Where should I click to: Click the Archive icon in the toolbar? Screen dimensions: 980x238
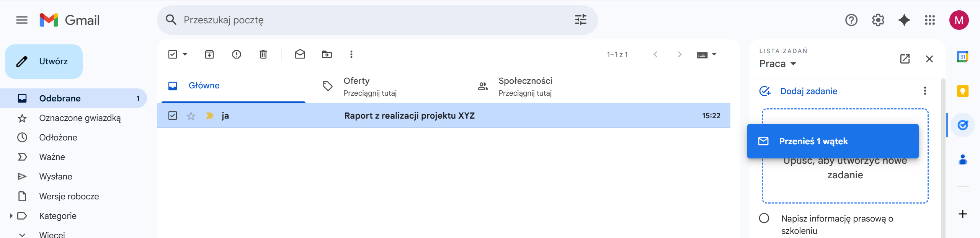click(x=209, y=54)
